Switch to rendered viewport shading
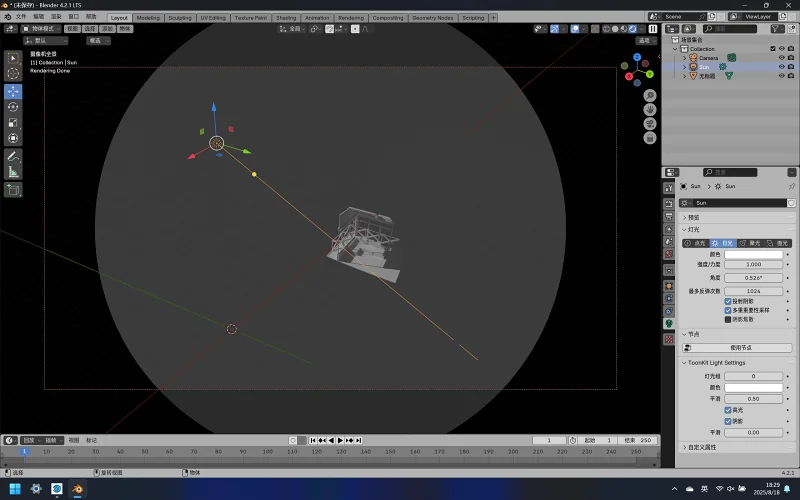Image resolution: width=800 pixels, height=500 pixels. coord(633,29)
